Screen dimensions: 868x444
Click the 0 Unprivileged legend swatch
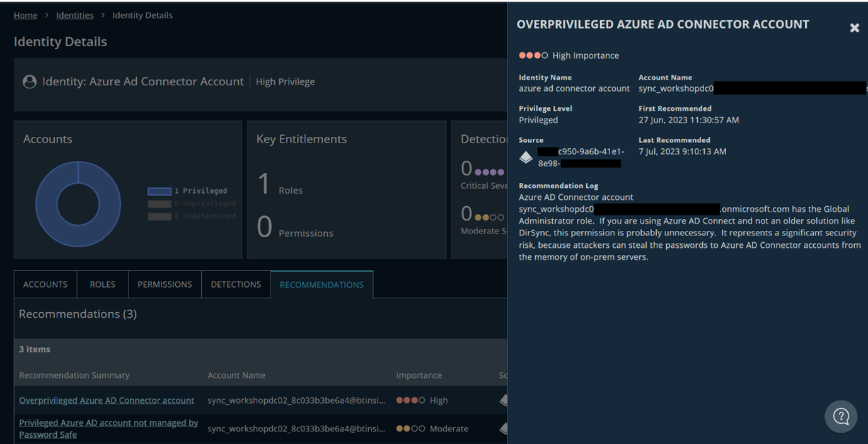click(x=159, y=204)
